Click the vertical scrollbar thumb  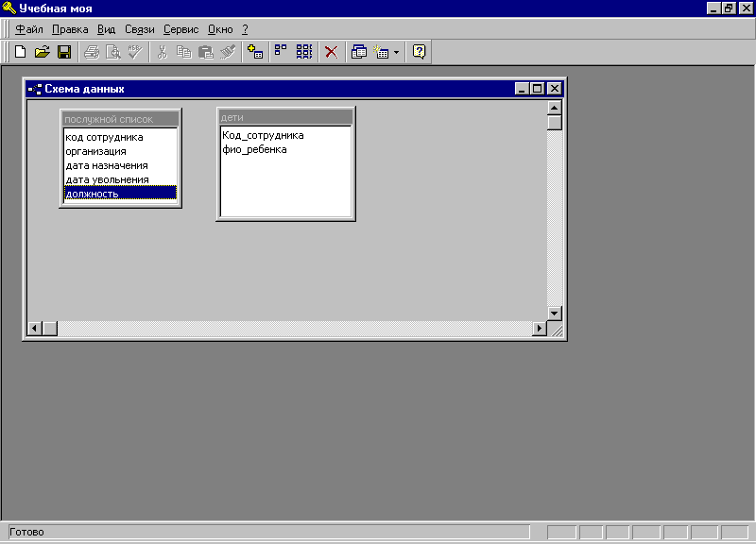tap(555, 123)
